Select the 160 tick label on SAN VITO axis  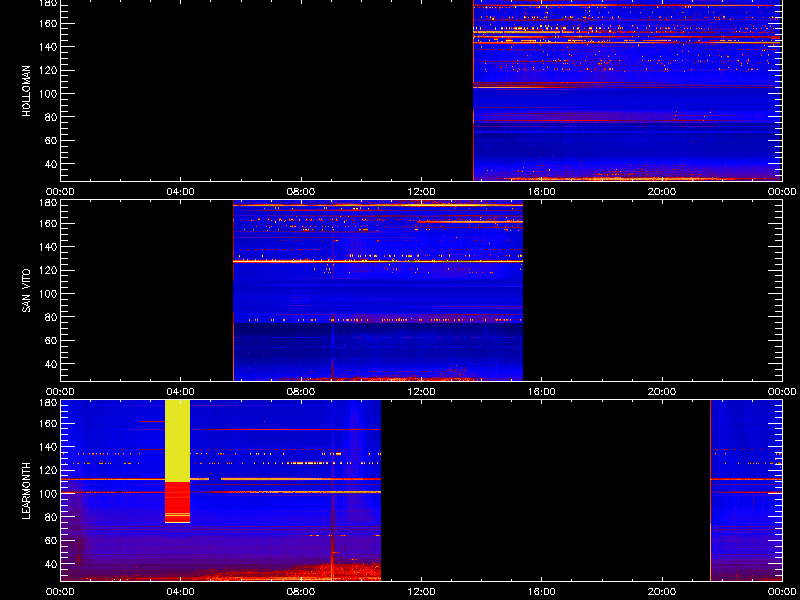[47, 223]
